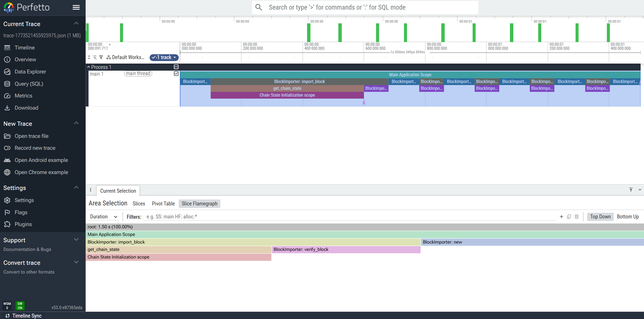Switch the flamegraph to Bottom Up view
The width and height of the screenshot is (644, 319).
(628, 217)
